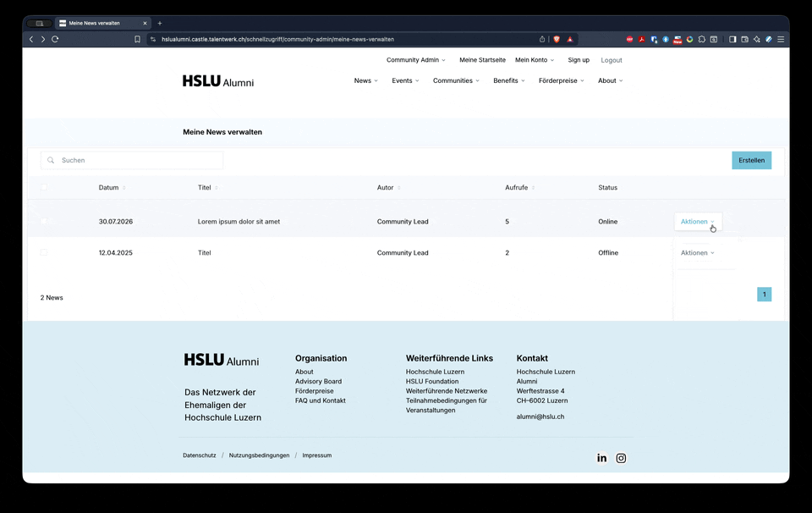
Task: Open the Events navigation menu
Action: [x=405, y=80]
